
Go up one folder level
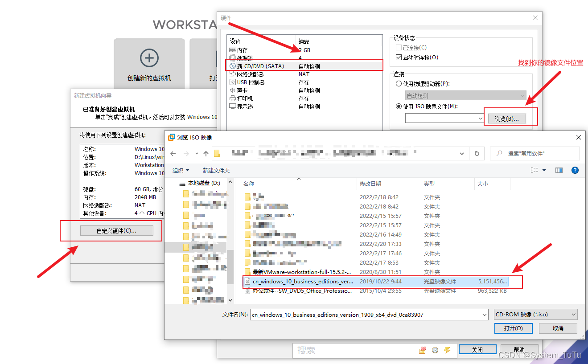[206, 153]
